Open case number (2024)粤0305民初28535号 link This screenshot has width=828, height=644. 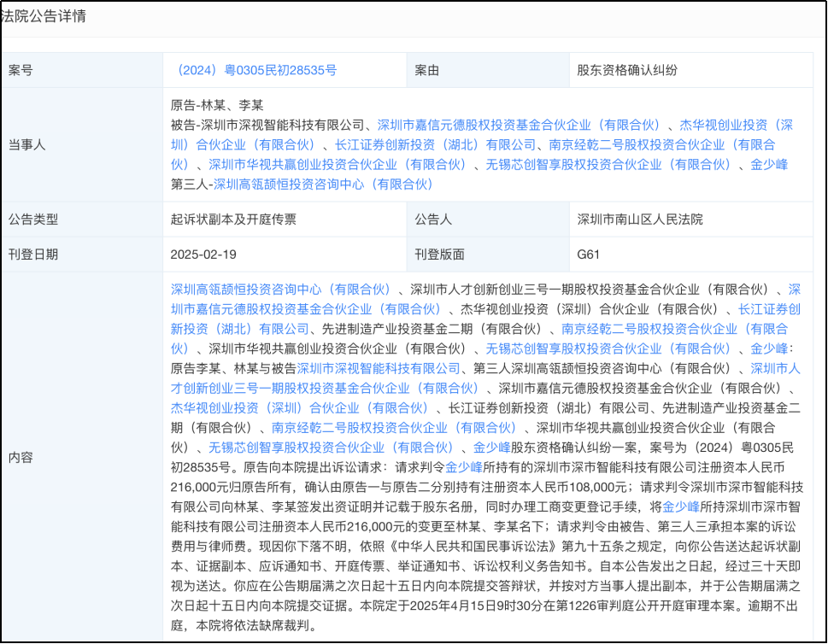pos(254,70)
